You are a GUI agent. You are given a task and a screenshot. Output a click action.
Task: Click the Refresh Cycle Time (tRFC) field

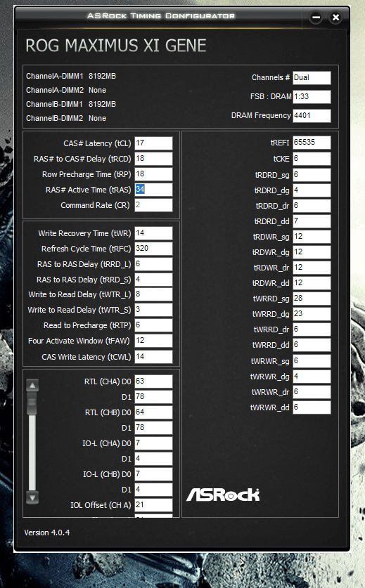(x=153, y=249)
